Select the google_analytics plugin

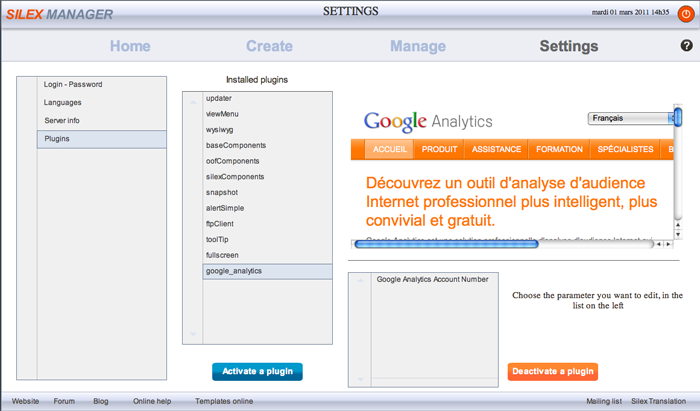pos(267,271)
